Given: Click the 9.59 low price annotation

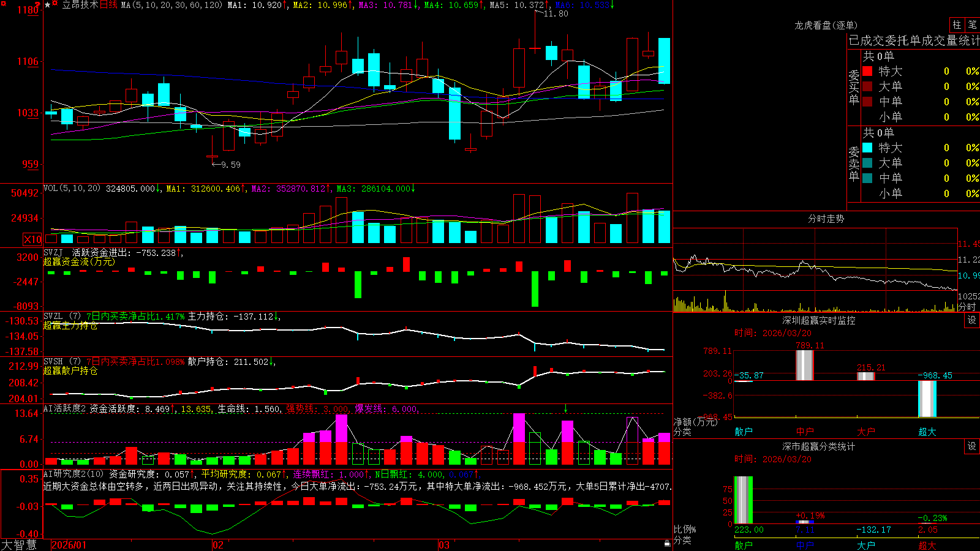Looking at the screenshot, I should [230, 165].
